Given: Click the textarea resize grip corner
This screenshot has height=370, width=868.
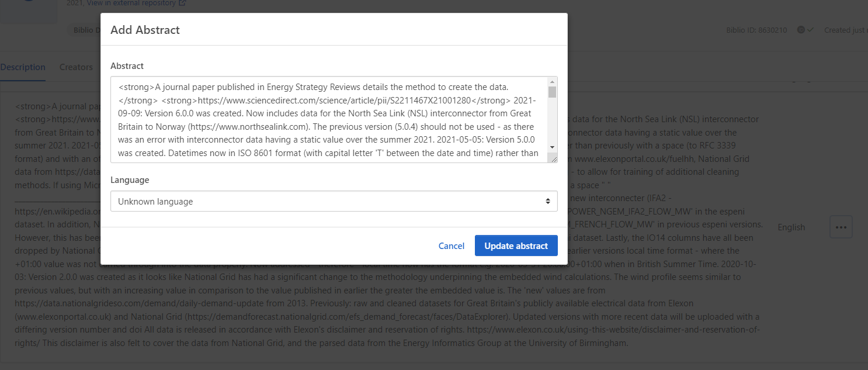Looking at the screenshot, I should click(553, 158).
